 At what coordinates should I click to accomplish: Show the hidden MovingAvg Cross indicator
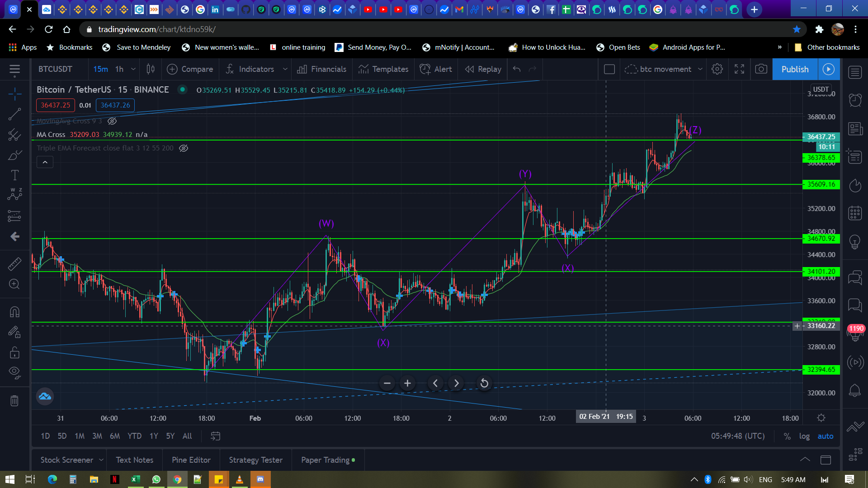112,121
